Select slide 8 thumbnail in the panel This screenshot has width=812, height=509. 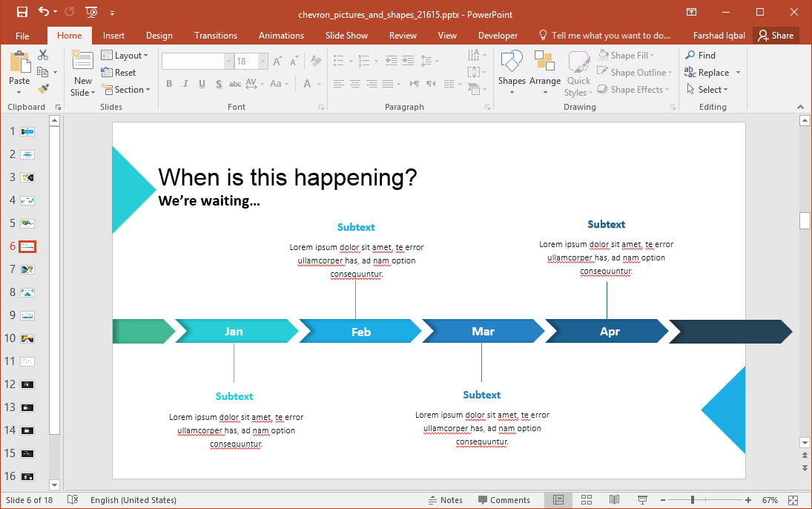pyautogui.click(x=27, y=292)
